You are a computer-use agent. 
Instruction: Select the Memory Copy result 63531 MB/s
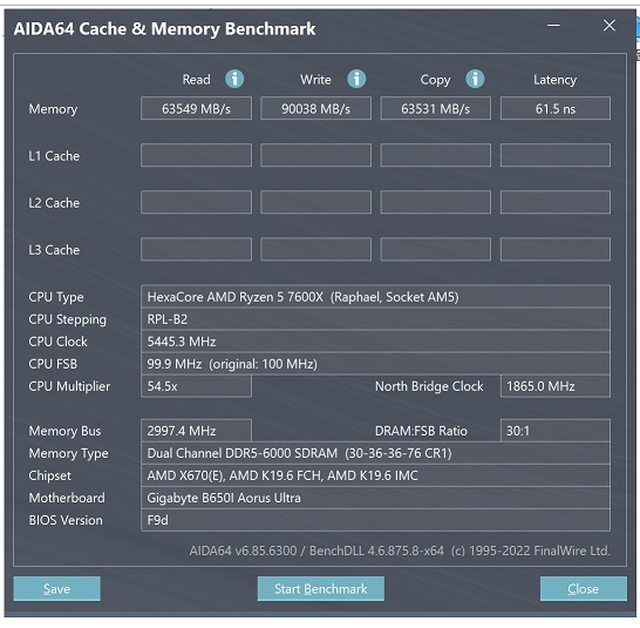pyautogui.click(x=435, y=108)
